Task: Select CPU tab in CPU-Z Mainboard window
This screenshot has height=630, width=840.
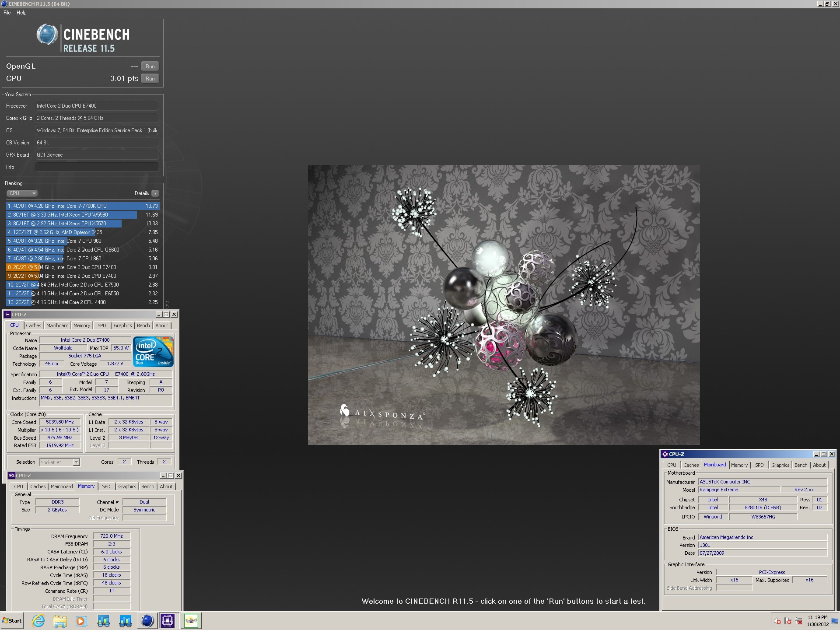Action: [672, 465]
